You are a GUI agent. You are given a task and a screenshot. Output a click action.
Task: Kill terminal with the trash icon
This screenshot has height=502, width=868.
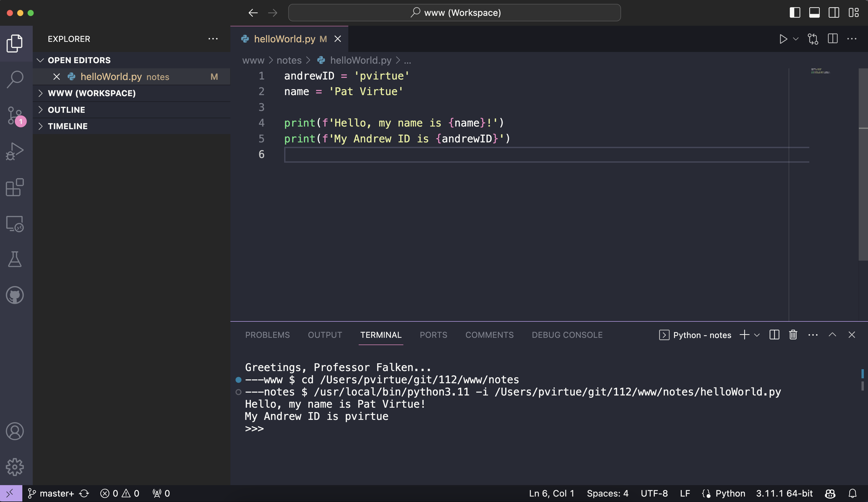click(793, 335)
